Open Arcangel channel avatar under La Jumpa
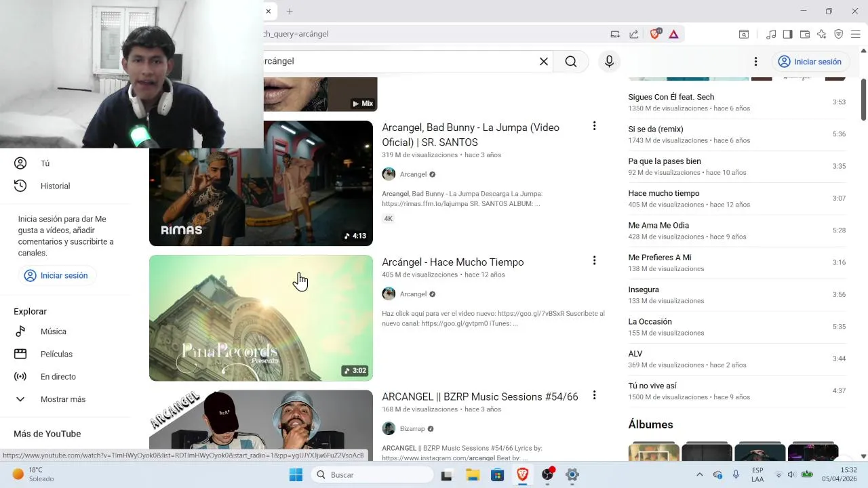This screenshot has height=488, width=868. point(389,174)
